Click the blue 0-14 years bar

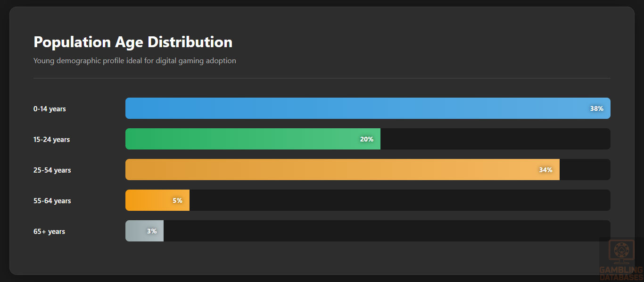click(x=330, y=108)
